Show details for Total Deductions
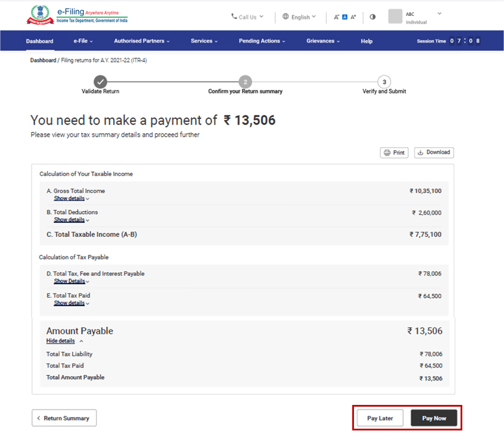This screenshot has height=440, width=504. 71,220
